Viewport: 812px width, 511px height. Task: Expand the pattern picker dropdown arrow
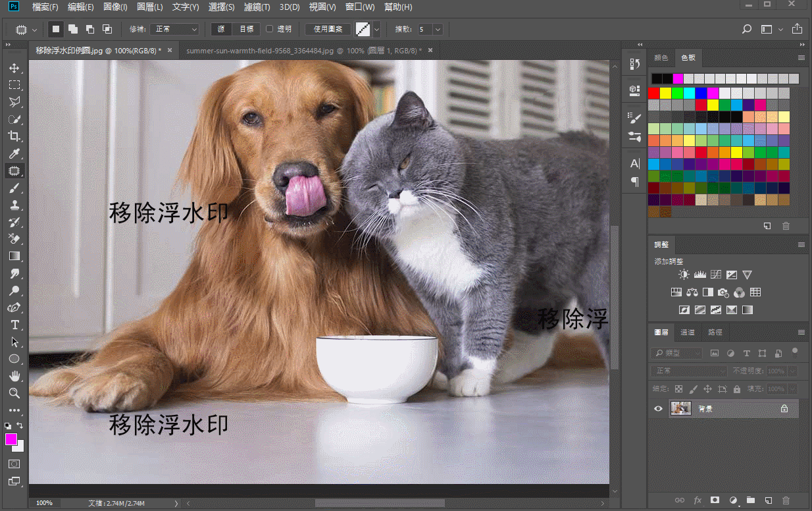(x=376, y=29)
